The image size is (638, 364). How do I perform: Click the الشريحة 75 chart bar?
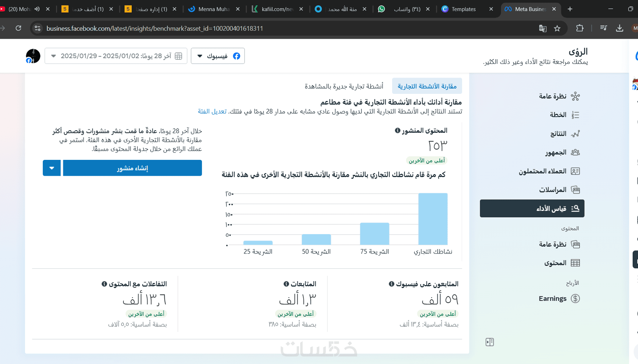[x=375, y=234]
